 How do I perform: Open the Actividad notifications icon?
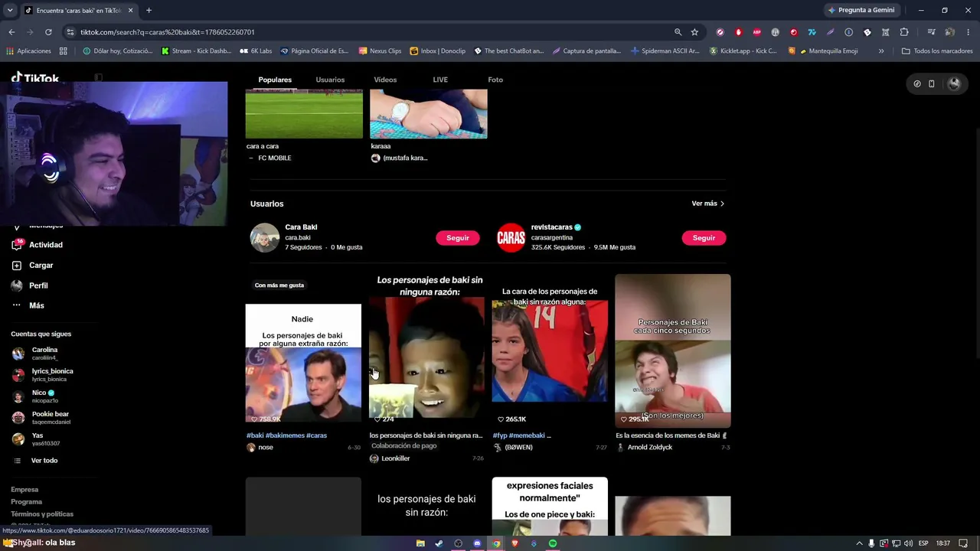point(17,245)
